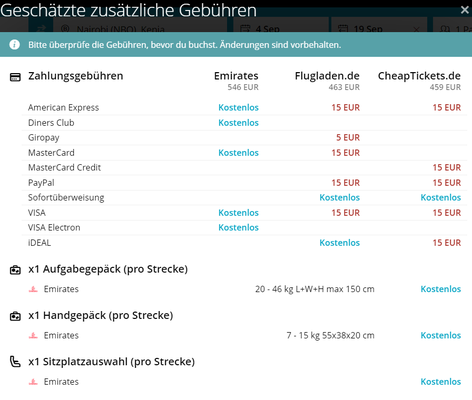This screenshot has height=400, width=472.
Task: Click Kostenlos for Emirates Aufgabegepäck
Action: 441,289
